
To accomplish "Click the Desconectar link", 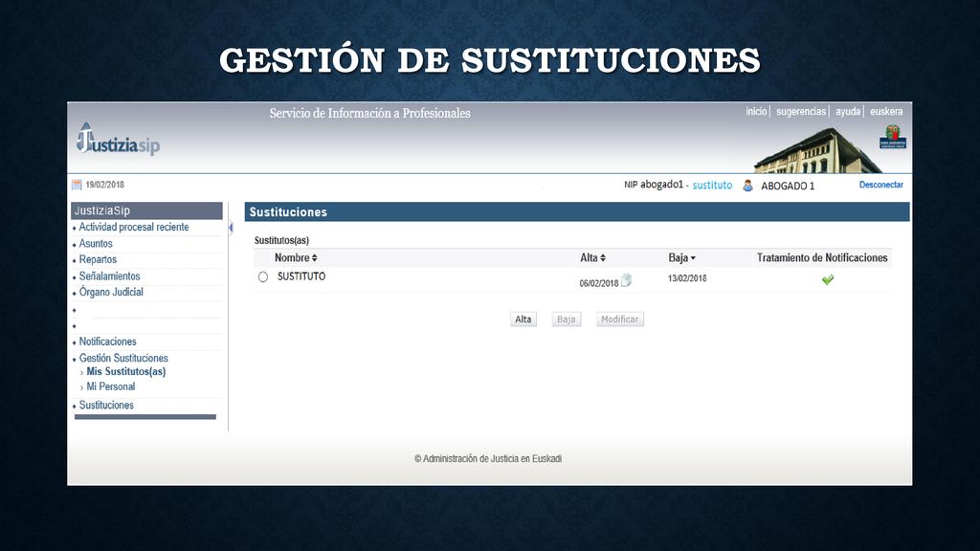I will (880, 185).
